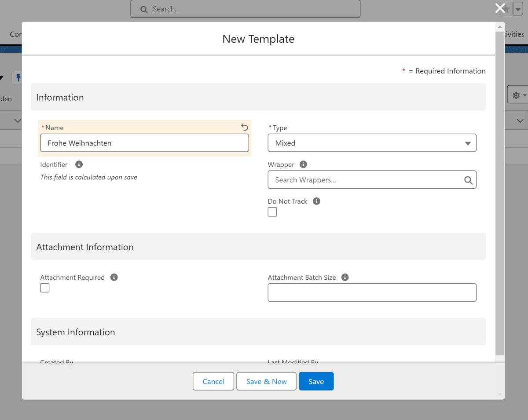Screen dimensions: 528x420
Task: Click the Identifier info icon
Action: [79, 164]
